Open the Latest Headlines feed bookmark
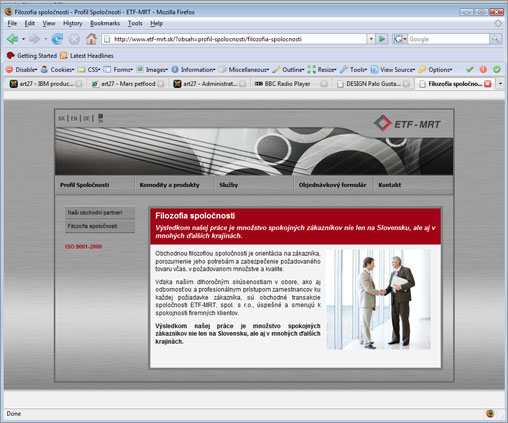Screen dimensions: 508x423 [87, 56]
